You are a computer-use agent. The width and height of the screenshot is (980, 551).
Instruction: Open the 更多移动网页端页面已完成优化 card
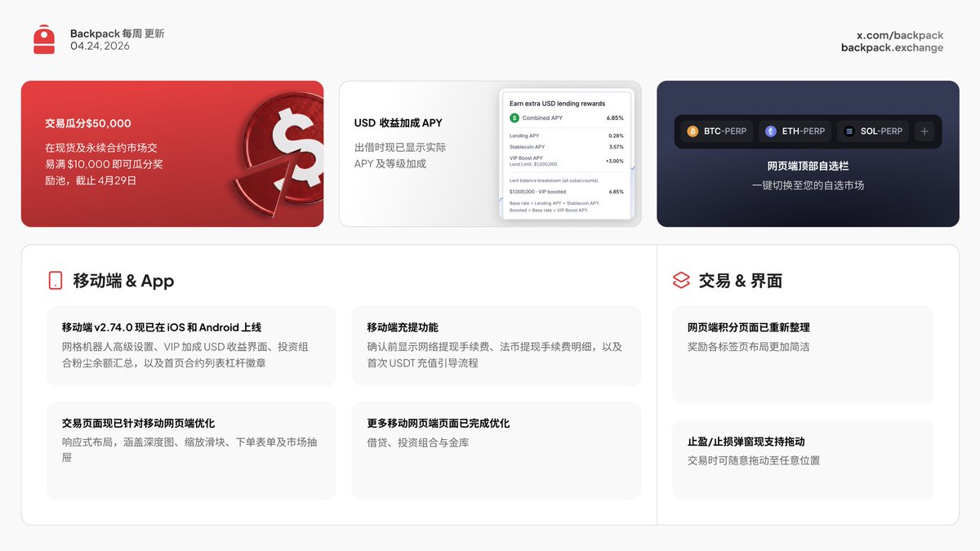(497, 450)
